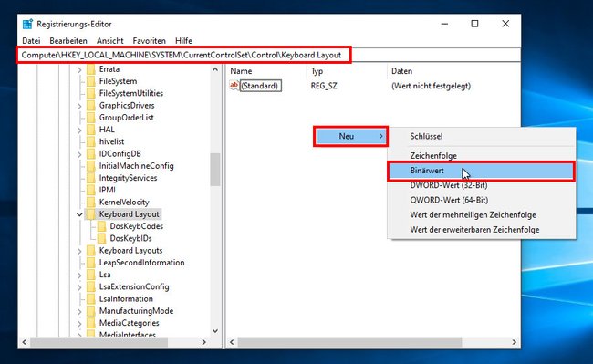
Task: Click the KernelVelocity folder icon
Action: [90, 203]
